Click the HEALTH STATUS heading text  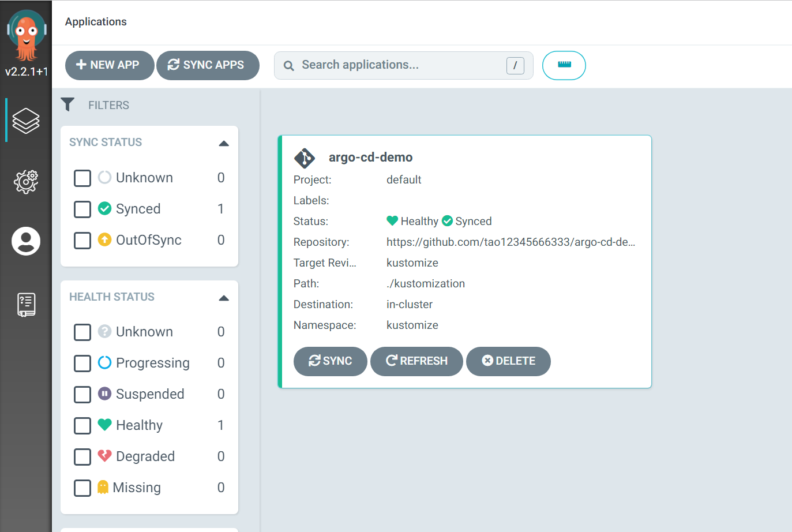112,297
